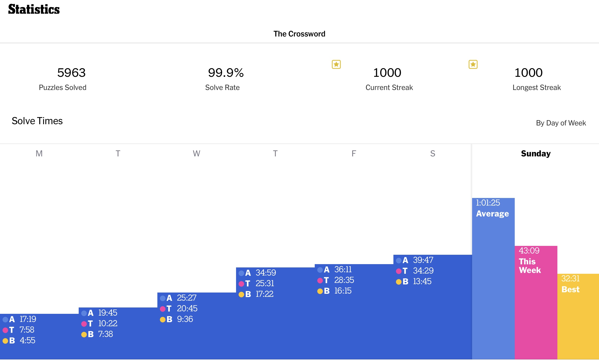The width and height of the screenshot is (599, 364).
Task: Click the 99.9% Solve Rate stat
Action: click(223, 79)
